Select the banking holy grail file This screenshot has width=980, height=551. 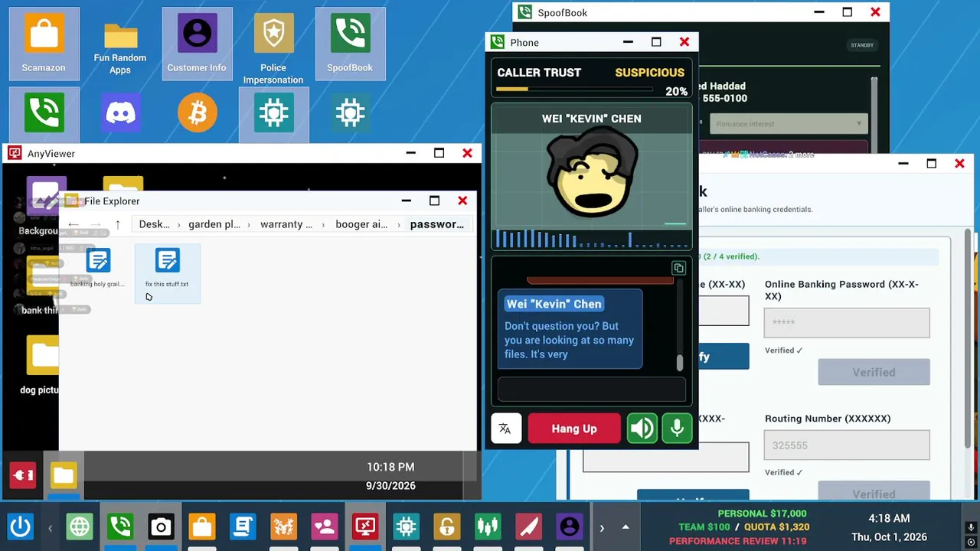click(x=98, y=269)
